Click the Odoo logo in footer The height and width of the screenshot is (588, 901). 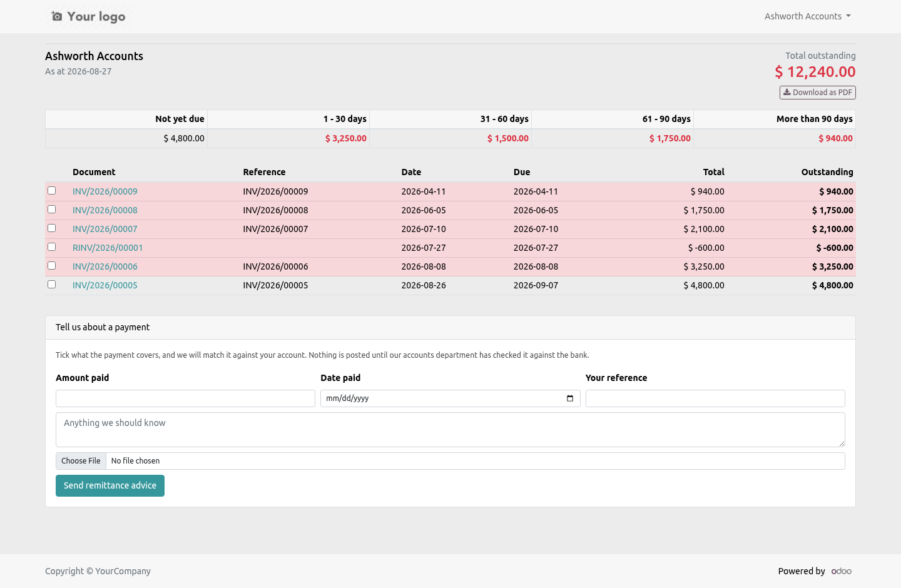(842, 571)
